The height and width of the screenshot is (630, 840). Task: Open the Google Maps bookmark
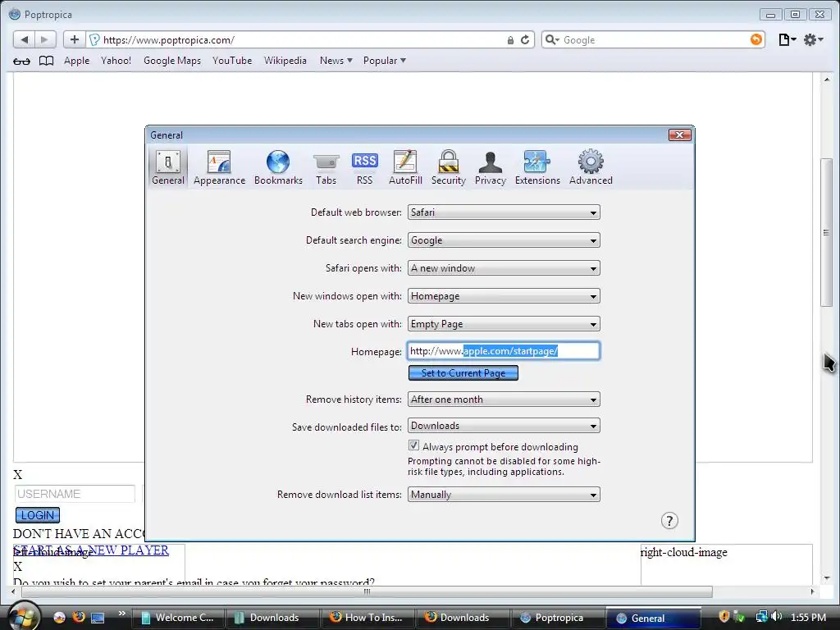172,61
